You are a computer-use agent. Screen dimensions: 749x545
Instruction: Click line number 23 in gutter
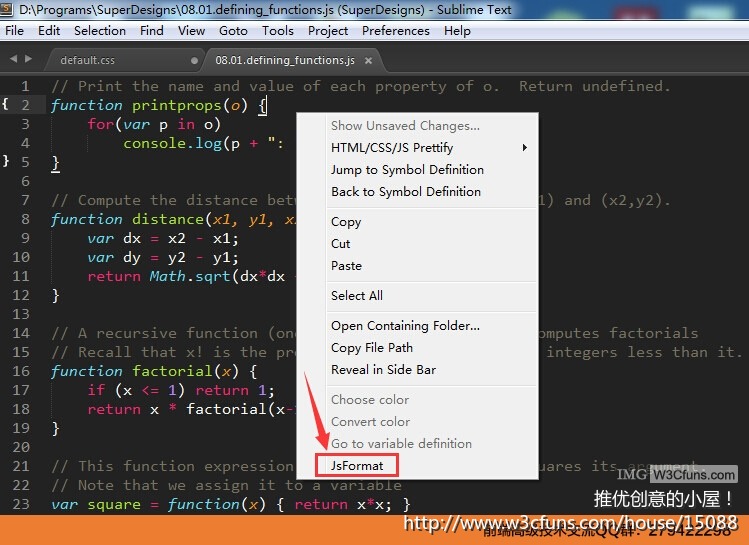pyautogui.click(x=21, y=504)
